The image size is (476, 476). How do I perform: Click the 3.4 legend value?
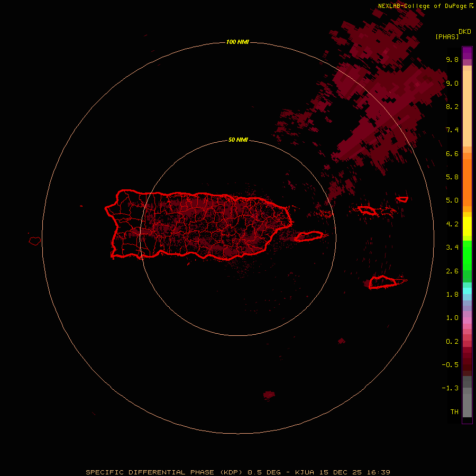pos(452,248)
